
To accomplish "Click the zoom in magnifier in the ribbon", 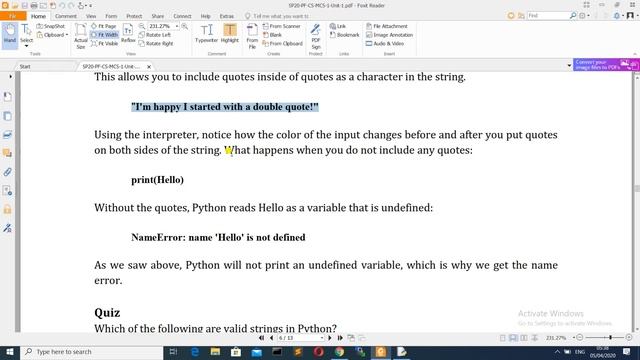I will 184,26.
